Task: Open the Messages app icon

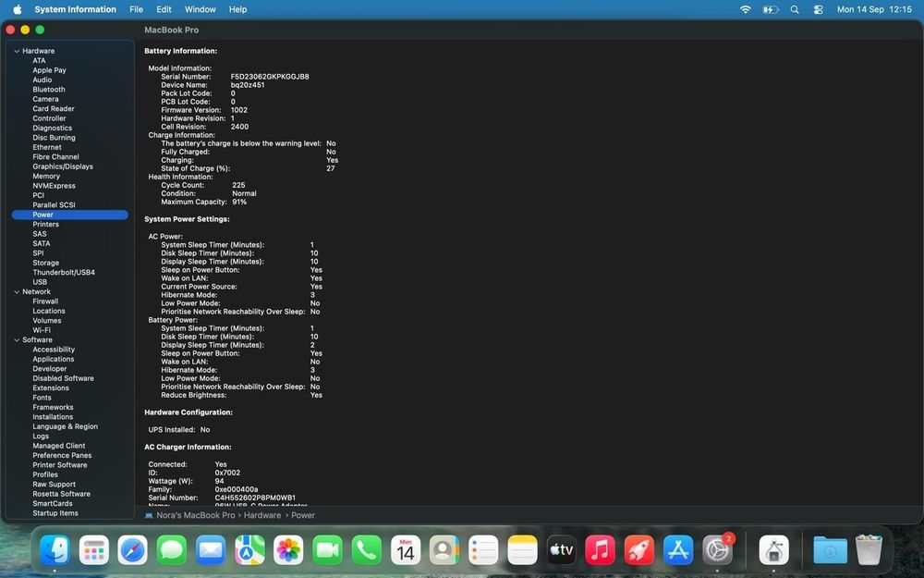Action: (x=172, y=549)
